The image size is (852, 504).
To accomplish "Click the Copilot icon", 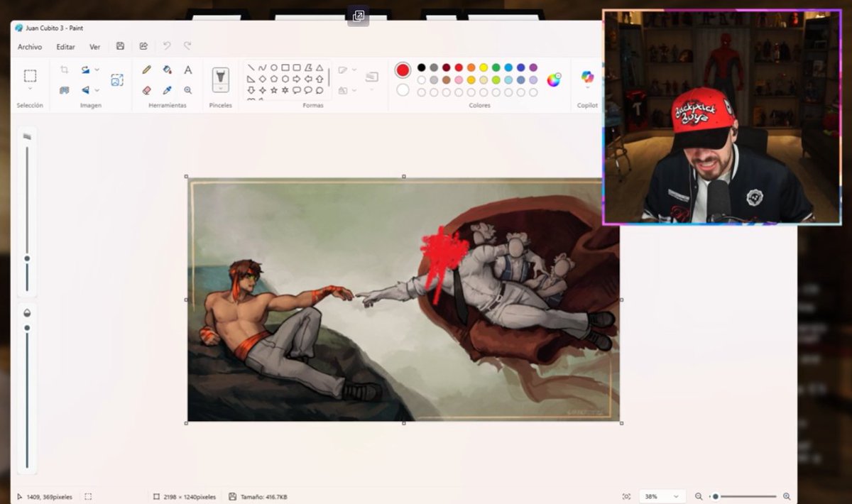I will pyautogui.click(x=587, y=76).
